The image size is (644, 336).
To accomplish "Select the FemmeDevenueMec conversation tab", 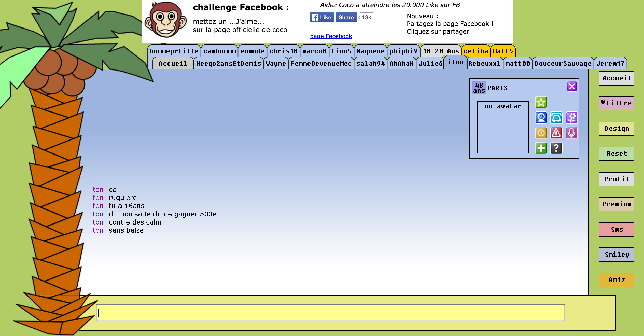I will click(321, 63).
